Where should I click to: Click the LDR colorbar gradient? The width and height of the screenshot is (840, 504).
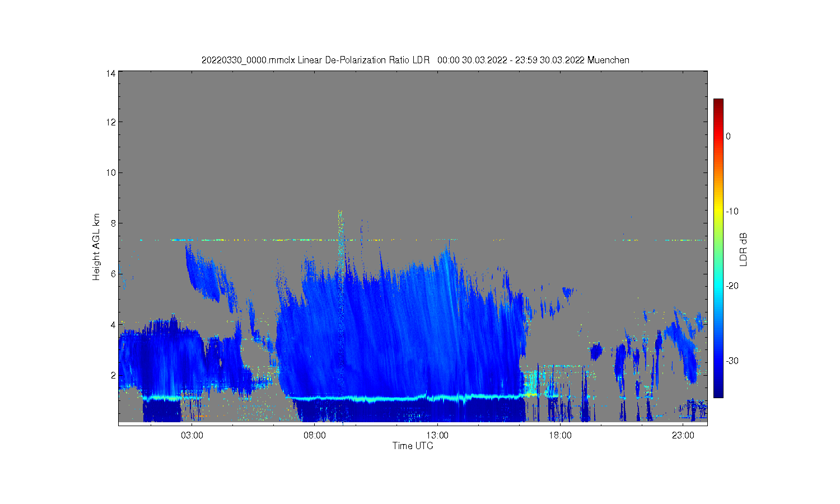coord(718,248)
